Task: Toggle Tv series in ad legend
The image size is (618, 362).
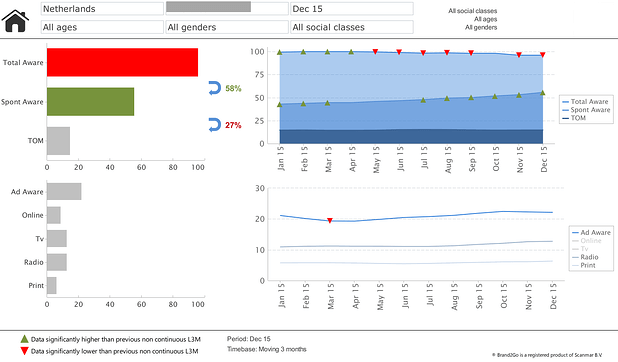Action: tap(580, 249)
